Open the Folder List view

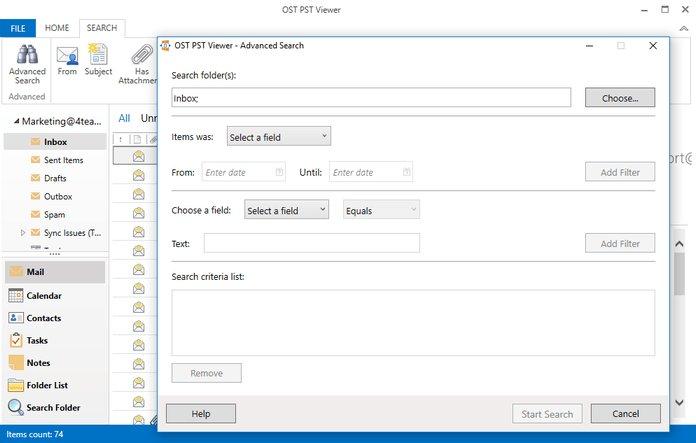pyautogui.click(x=55, y=385)
